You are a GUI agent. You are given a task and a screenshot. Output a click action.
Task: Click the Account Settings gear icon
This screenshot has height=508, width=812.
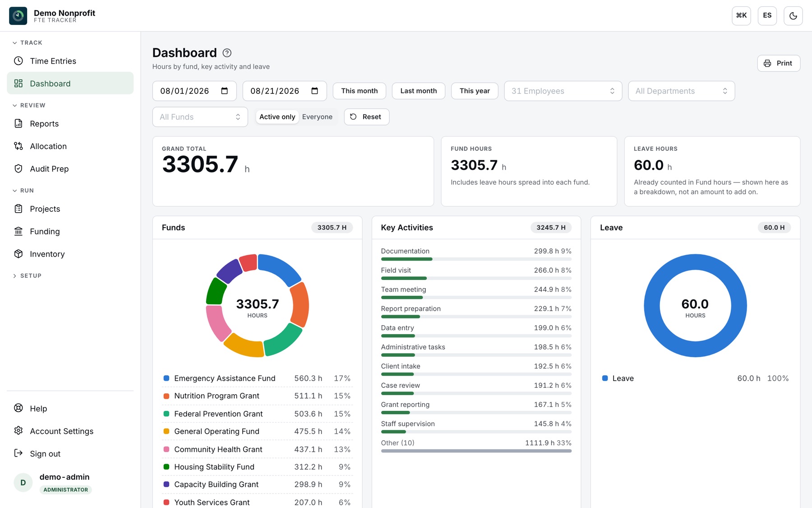(18, 431)
